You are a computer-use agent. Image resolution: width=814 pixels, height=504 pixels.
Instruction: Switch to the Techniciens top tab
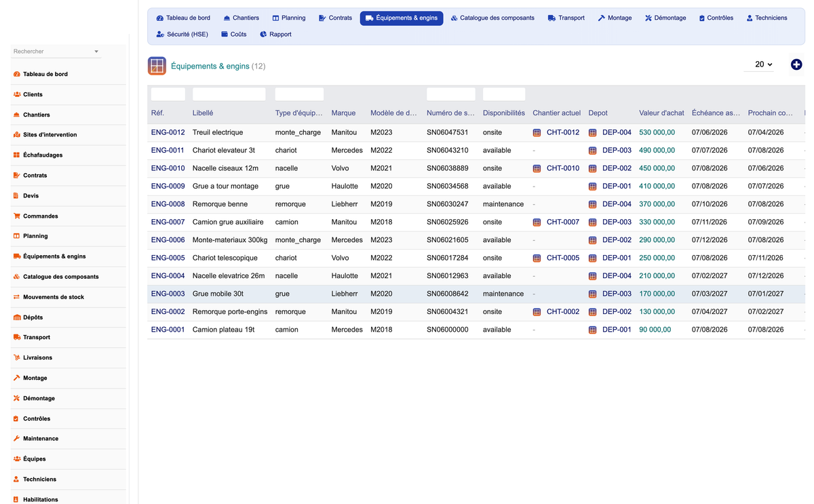(767, 18)
